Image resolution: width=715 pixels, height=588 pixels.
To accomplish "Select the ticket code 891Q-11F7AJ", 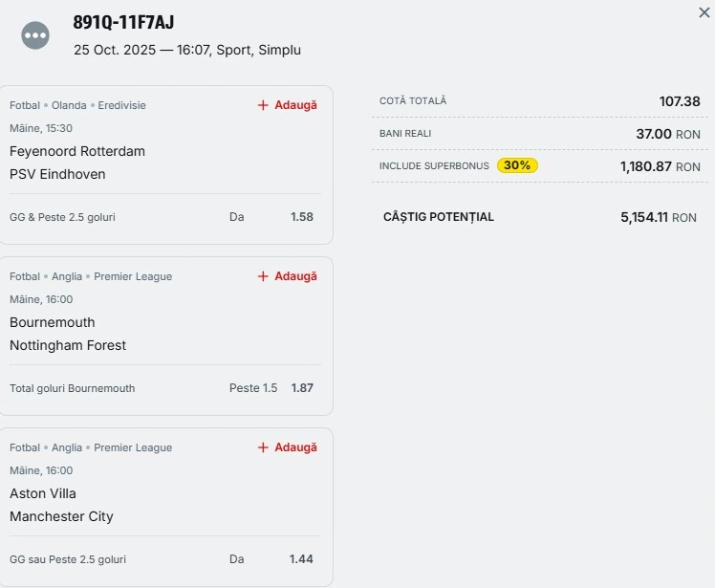I will (123, 23).
